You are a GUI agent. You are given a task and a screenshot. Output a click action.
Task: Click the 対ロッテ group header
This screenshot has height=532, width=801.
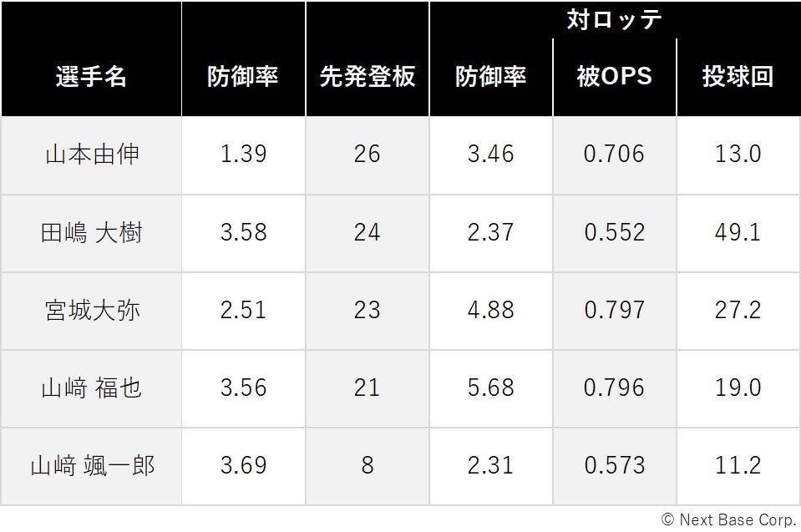pos(615,19)
